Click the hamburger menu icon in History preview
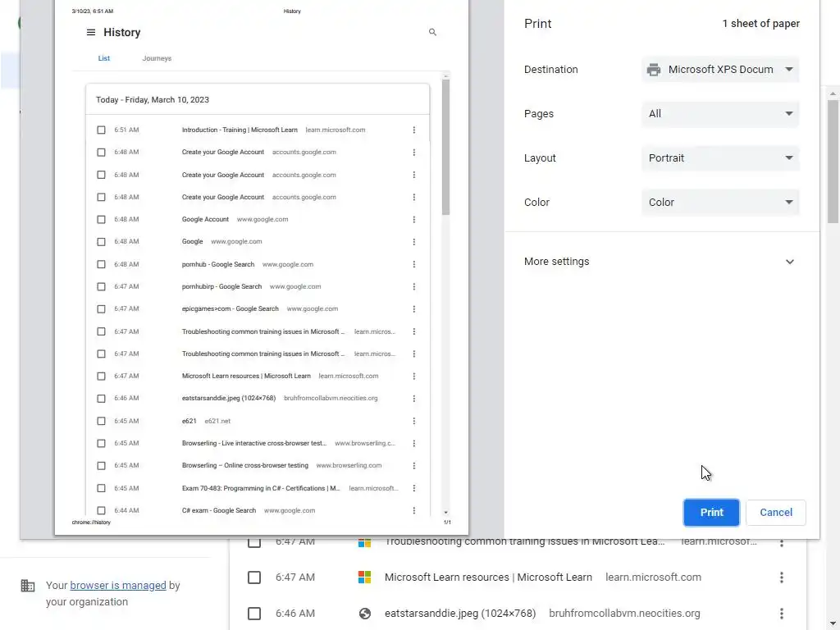The height and width of the screenshot is (630, 840). [x=91, y=32]
